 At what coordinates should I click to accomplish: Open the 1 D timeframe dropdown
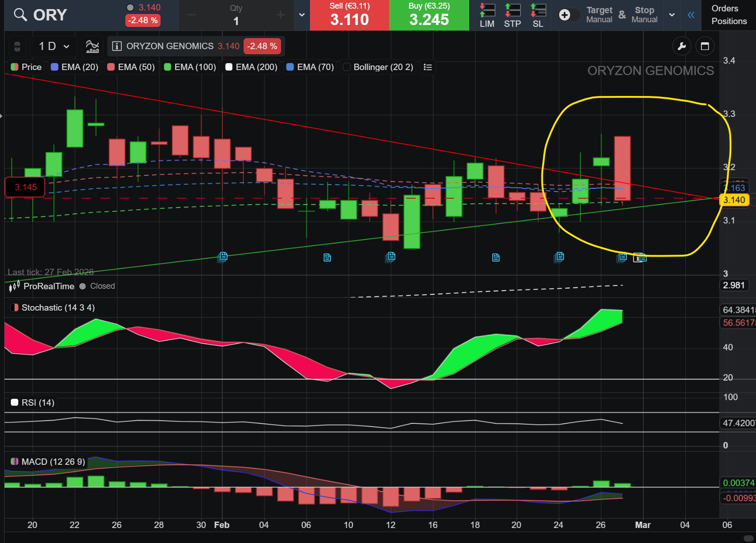[x=54, y=46]
